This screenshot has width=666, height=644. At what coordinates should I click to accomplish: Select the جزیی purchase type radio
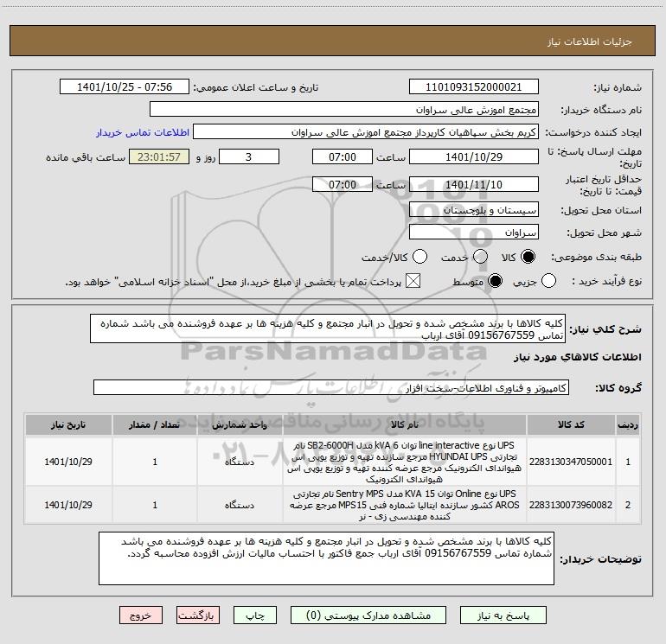[x=548, y=281]
